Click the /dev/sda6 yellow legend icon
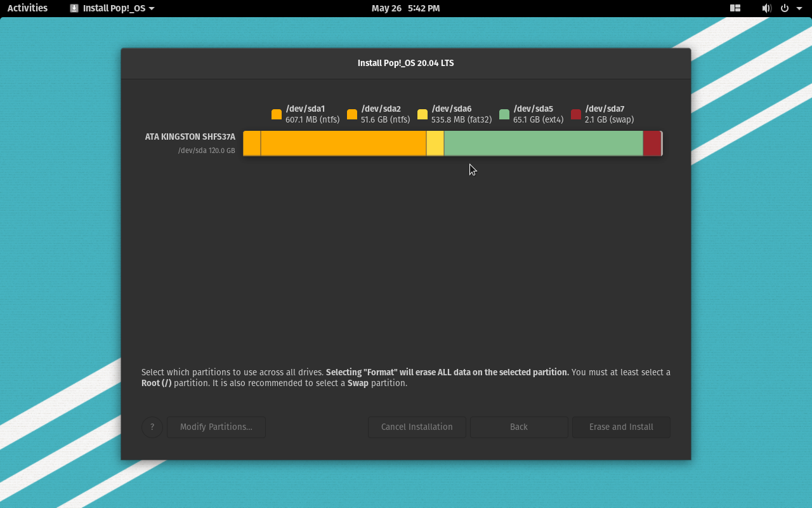The image size is (812, 508). (422, 114)
